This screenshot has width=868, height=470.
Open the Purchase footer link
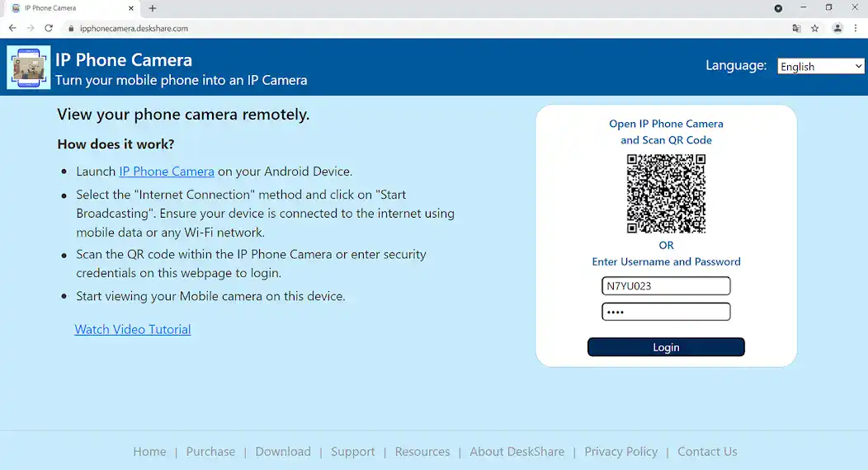point(210,452)
